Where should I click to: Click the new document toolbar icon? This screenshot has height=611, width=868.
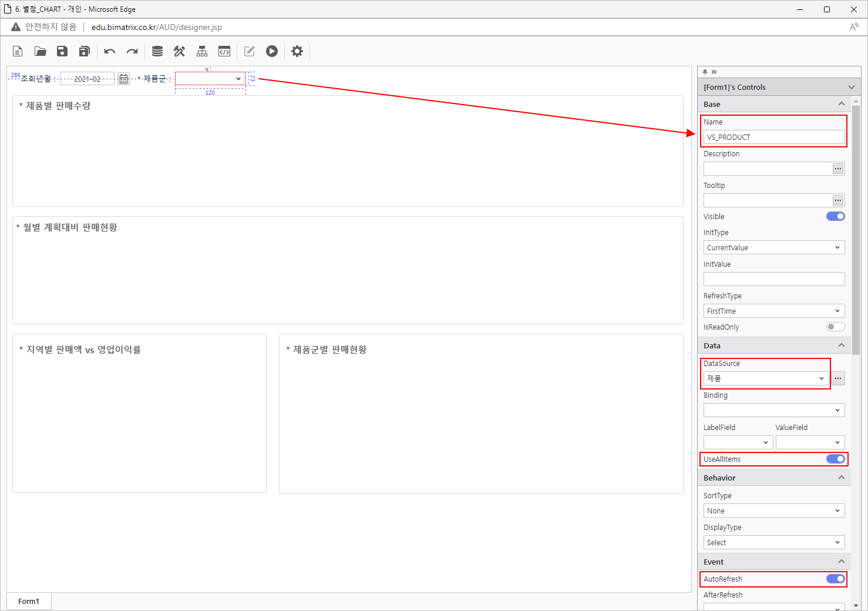[18, 52]
